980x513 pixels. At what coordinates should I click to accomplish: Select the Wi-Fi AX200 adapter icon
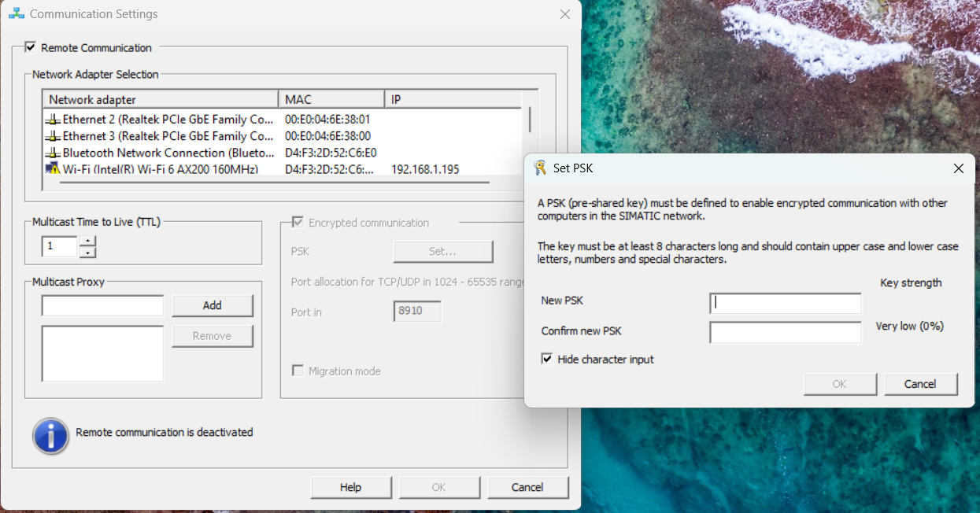click(x=54, y=169)
